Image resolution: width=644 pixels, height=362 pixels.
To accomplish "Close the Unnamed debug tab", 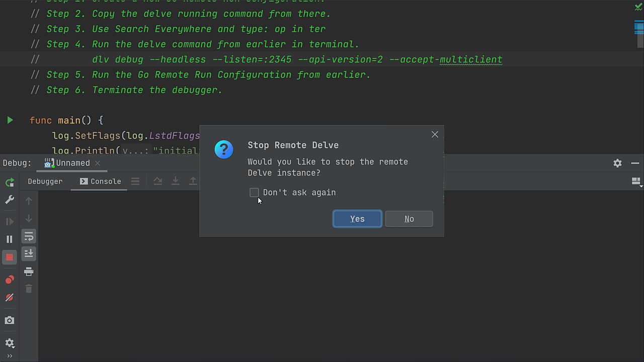I will point(97,163).
